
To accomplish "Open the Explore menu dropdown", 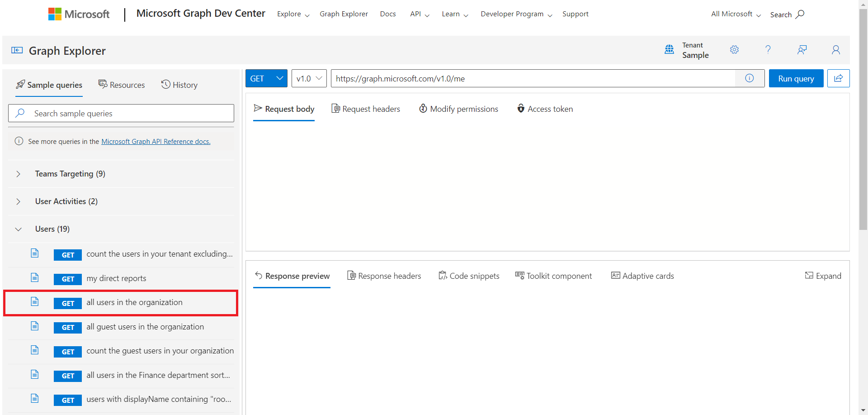I will 293,14.
